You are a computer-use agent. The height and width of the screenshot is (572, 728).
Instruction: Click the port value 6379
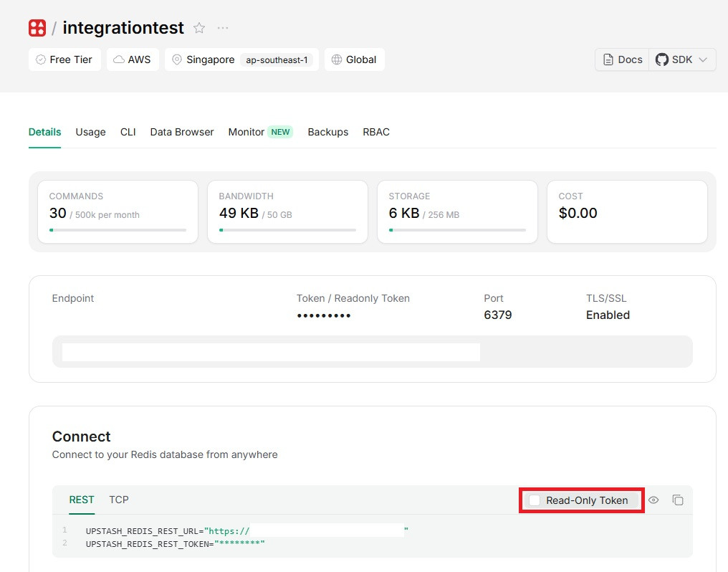tap(498, 315)
